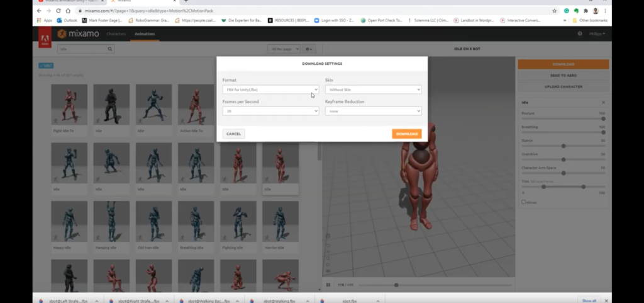This screenshot has height=303, width=644.
Task: Confirm with the dialog's orange Download button
Action: tap(406, 134)
